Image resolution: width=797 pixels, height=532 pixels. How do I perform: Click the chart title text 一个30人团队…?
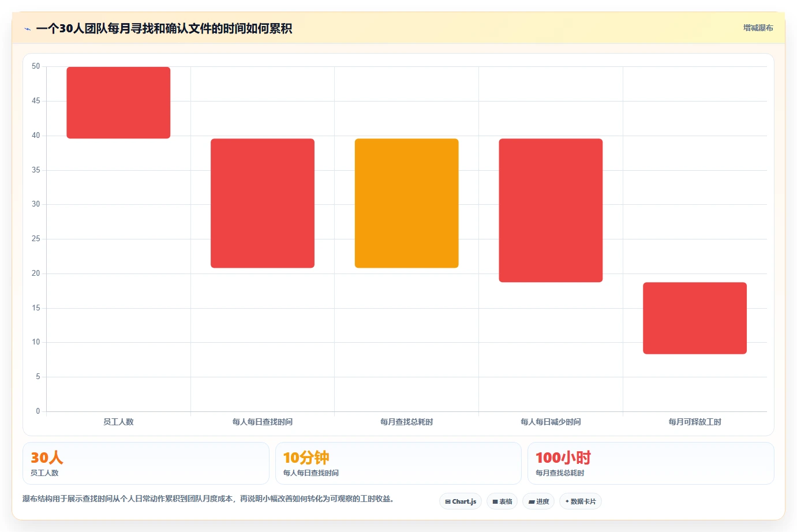point(164,28)
